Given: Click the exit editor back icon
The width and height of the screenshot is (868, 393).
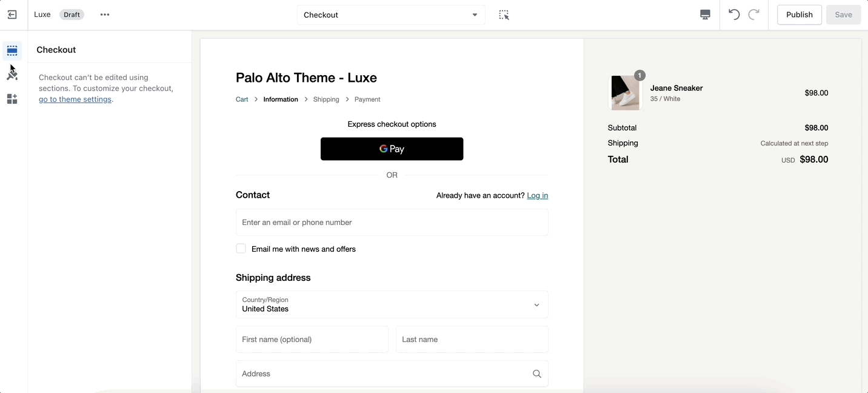Looking at the screenshot, I should (x=12, y=15).
